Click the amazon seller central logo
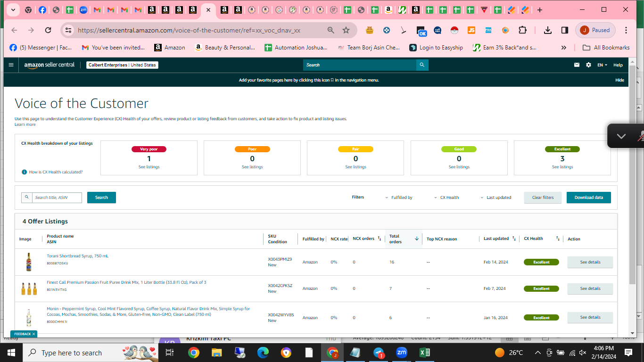The width and height of the screenshot is (644, 362). (x=50, y=65)
